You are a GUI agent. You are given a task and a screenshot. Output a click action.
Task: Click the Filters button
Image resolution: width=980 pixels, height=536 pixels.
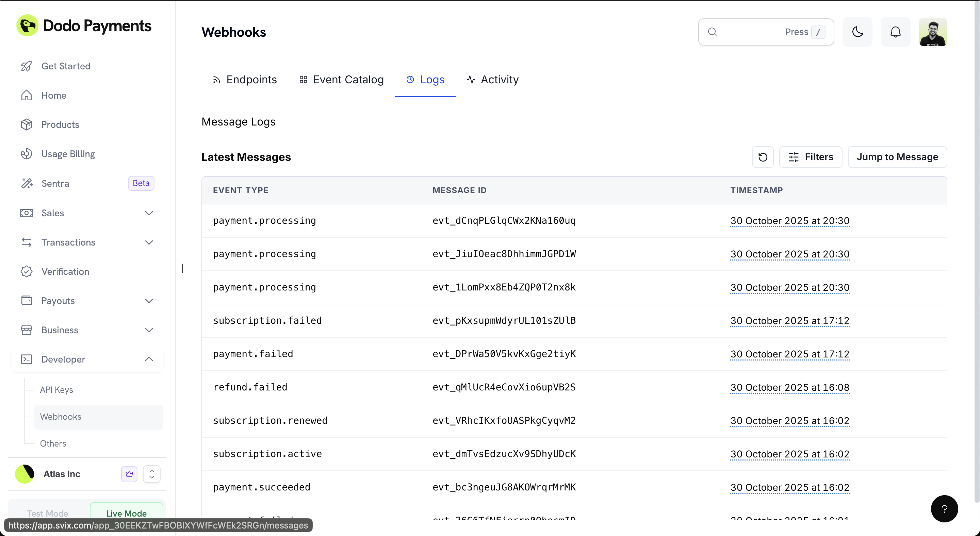pyautogui.click(x=810, y=157)
